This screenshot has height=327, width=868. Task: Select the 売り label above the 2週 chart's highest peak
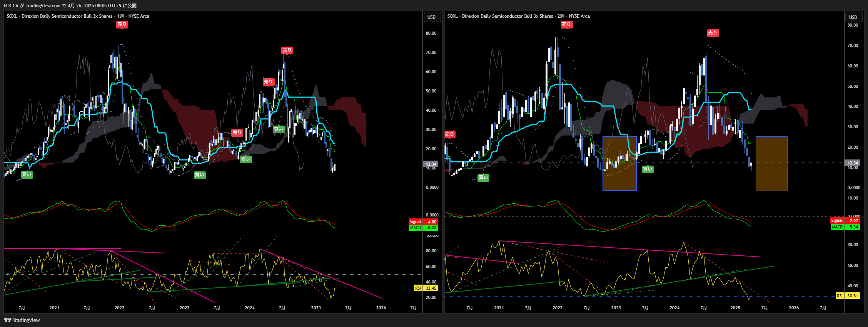(x=566, y=24)
